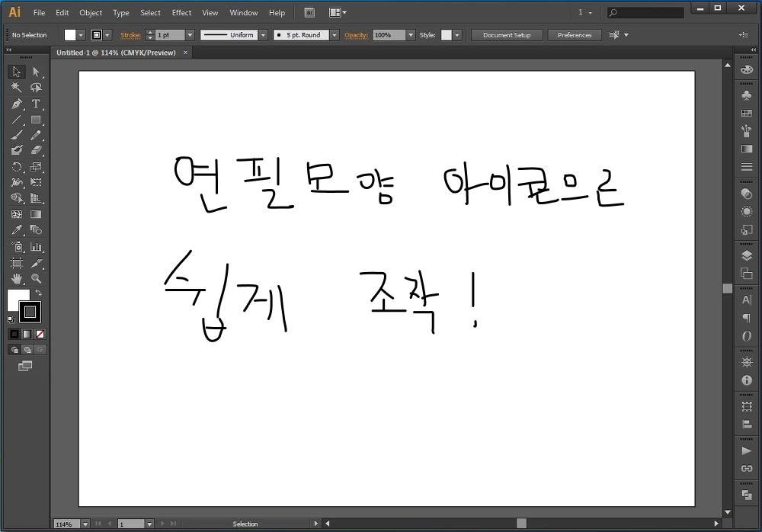
Task: Enable Draw Inside mode
Action: pos(40,350)
